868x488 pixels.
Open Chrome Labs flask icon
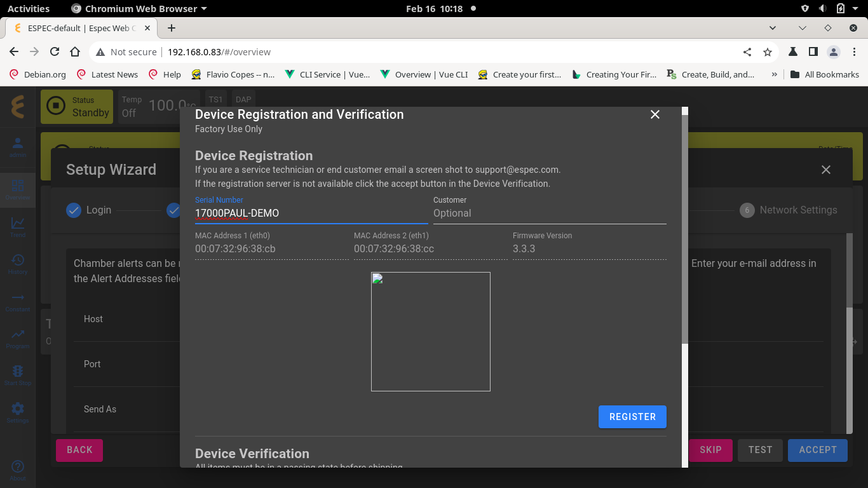click(x=792, y=52)
